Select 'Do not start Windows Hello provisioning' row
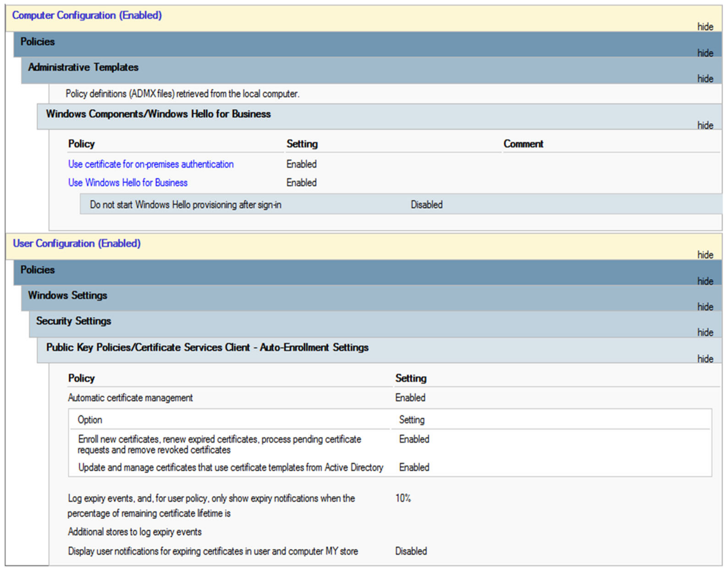Viewport: 728px width, 572px height. coord(185,205)
